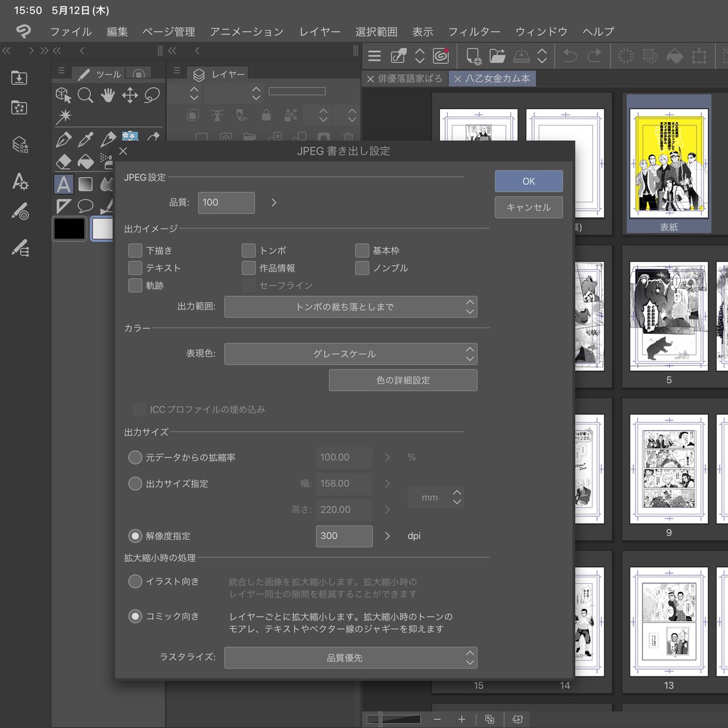Viewport: 728px width, 728px height.
Task: Select the Auto select wand tool
Action: pos(63,116)
